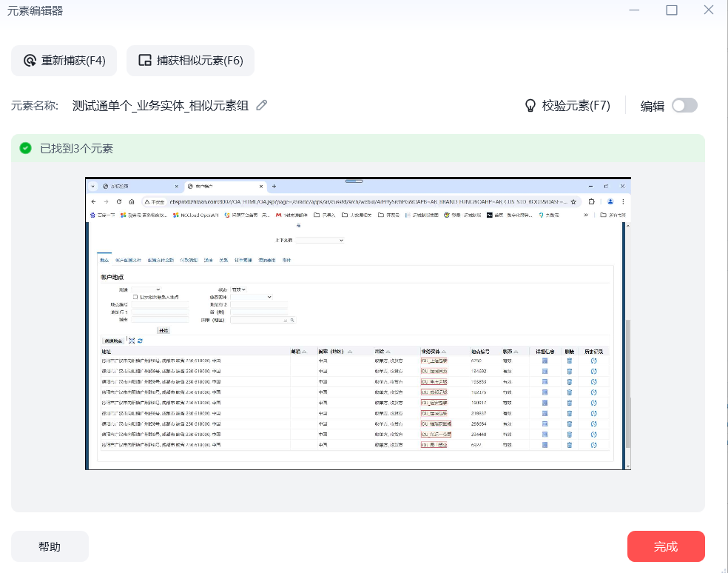Image resolution: width=728 pixels, height=573 pixels.
Task: Click the browser reload icon in the screenshot
Action: [118, 201]
